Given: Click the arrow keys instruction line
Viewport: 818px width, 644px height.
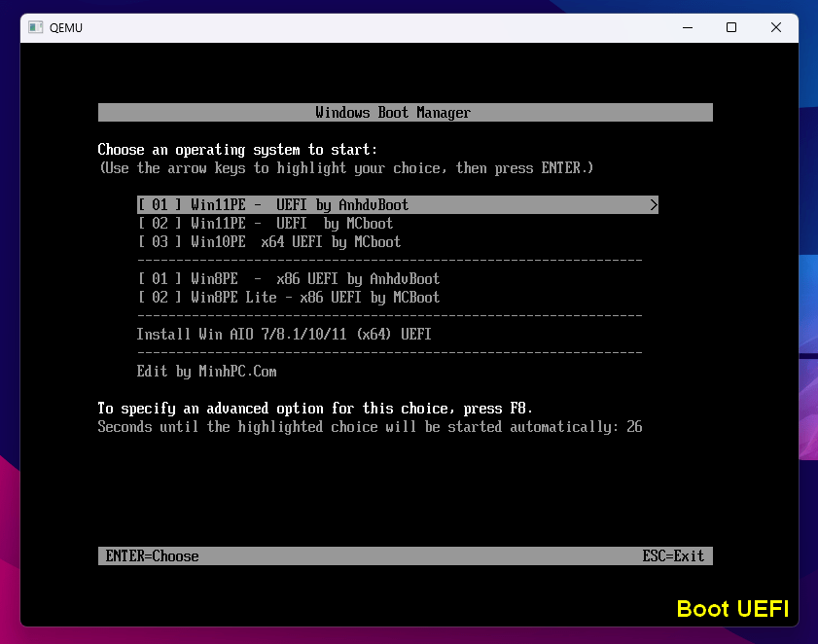Looking at the screenshot, I should pyautogui.click(x=346, y=168).
